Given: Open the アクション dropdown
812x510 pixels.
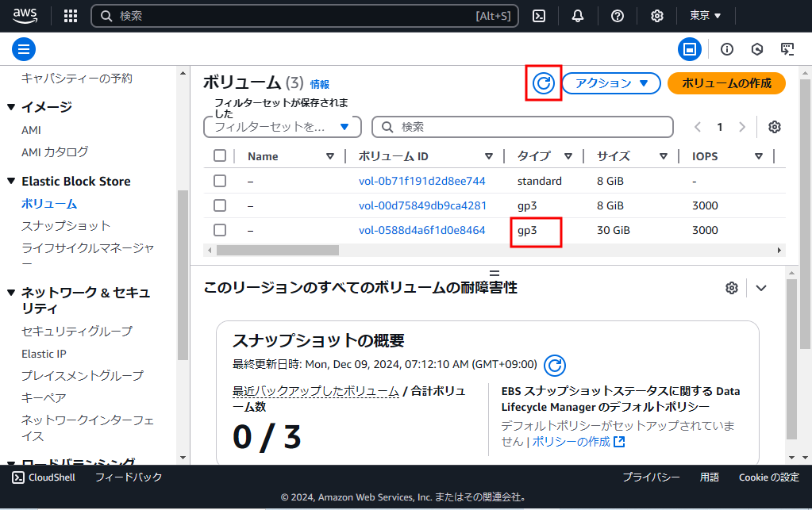Looking at the screenshot, I should [611, 83].
